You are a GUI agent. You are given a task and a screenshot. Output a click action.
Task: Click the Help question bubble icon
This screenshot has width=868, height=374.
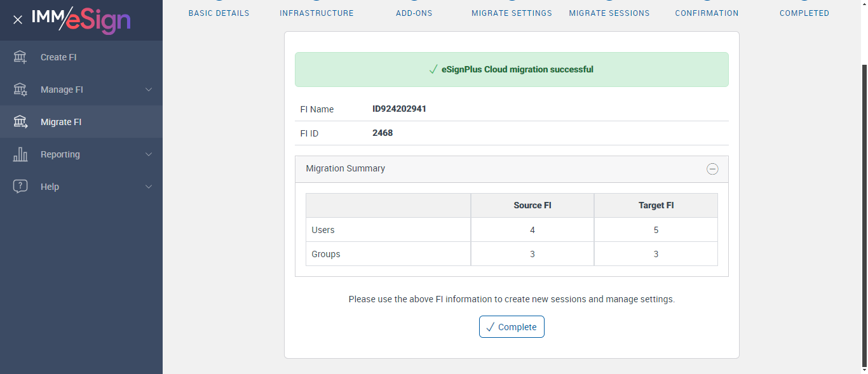(x=20, y=187)
